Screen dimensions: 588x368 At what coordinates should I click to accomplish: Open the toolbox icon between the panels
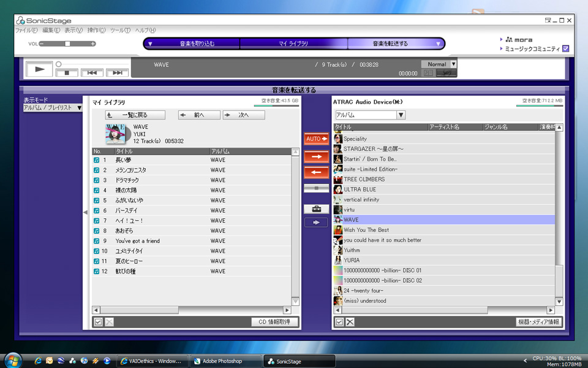point(316,209)
